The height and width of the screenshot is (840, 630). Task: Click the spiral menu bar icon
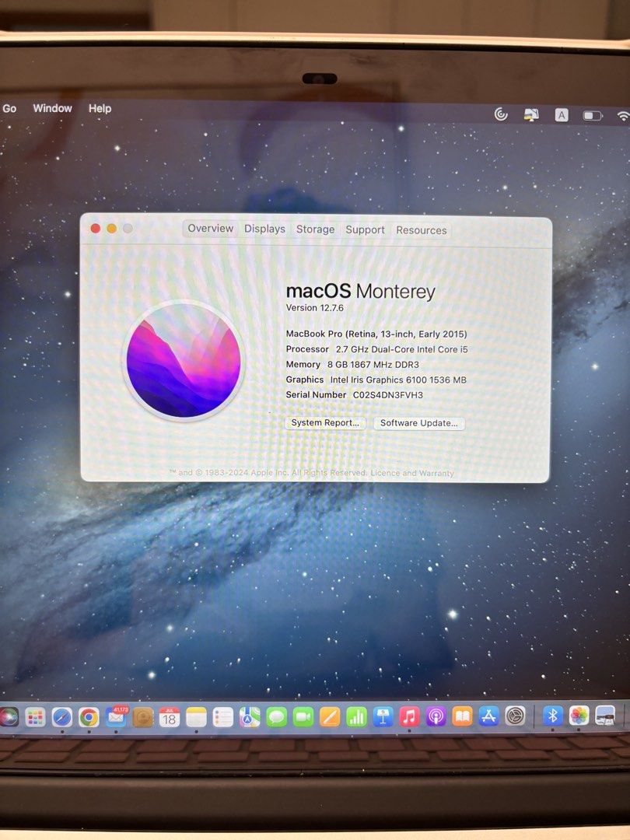[x=501, y=114]
